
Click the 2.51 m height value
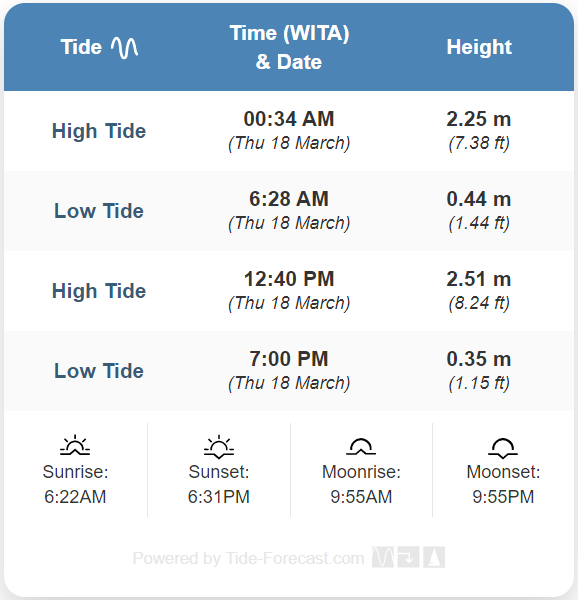(x=479, y=279)
